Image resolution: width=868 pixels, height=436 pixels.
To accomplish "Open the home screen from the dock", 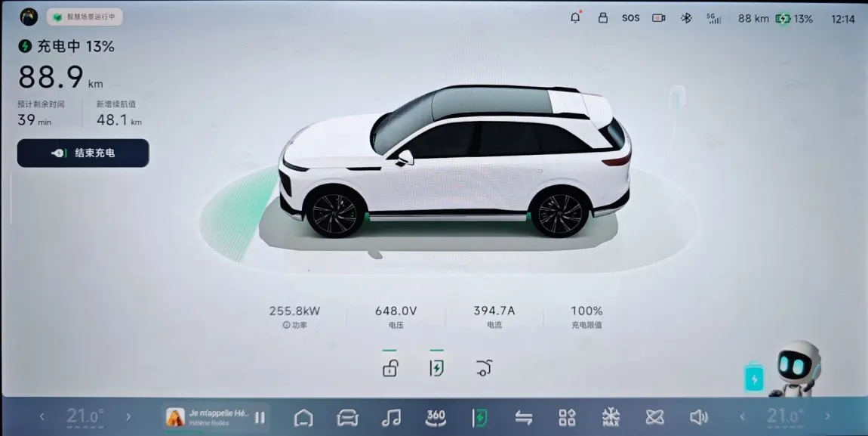I will [x=303, y=417].
